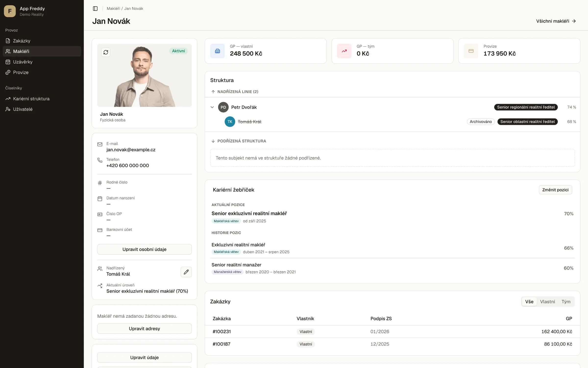The width and height of the screenshot is (588, 368).
Task: Click Upravit osobní údaje button
Action: [144, 249]
